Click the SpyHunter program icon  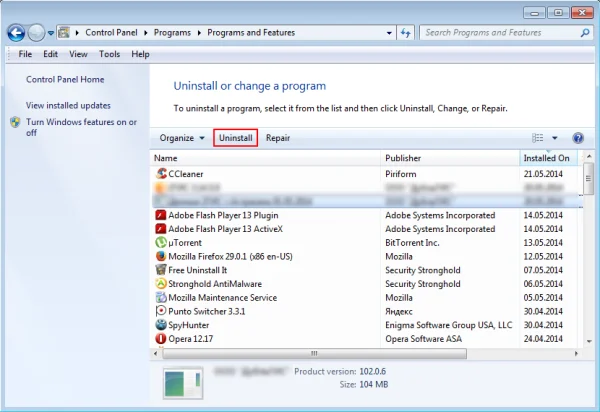[x=161, y=325]
